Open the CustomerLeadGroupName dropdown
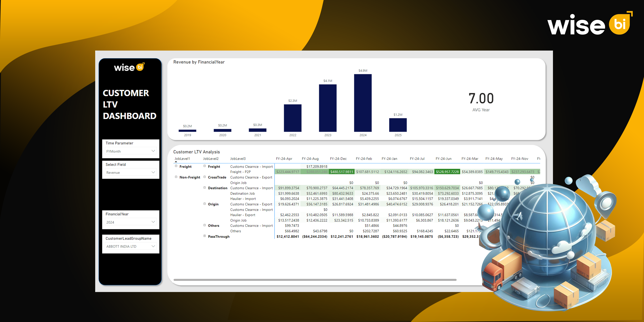The image size is (644, 322). tap(153, 246)
